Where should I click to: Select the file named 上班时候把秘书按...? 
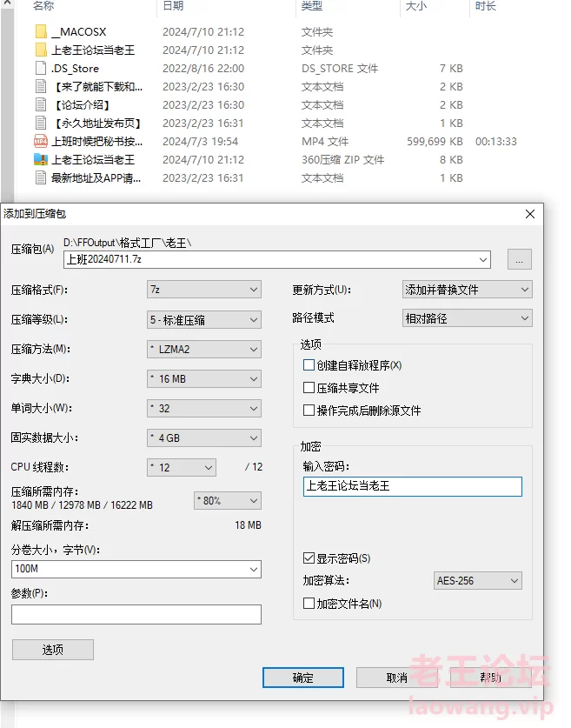tap(96, 141)
